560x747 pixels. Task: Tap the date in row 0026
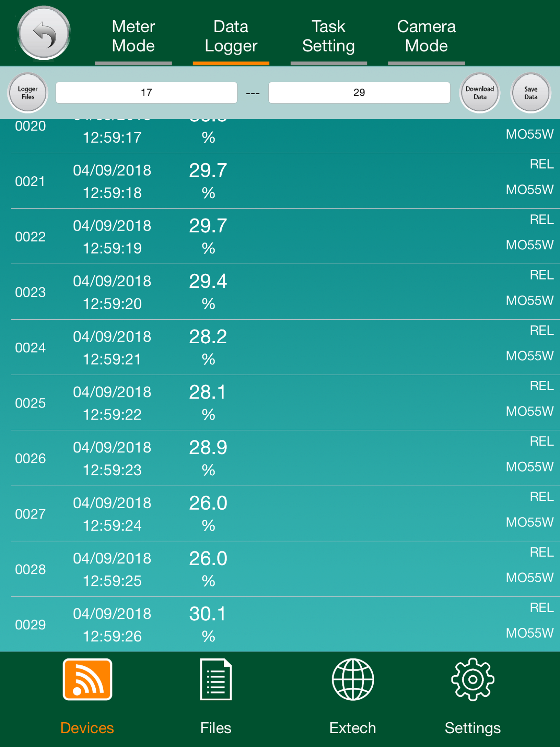(112, 447)
